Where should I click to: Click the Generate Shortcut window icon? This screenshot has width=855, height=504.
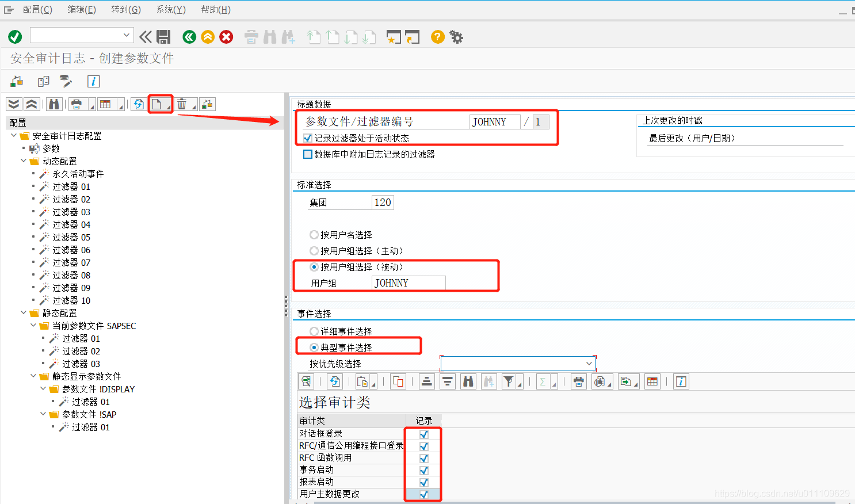pyautogui.click(x=412, y=37)
